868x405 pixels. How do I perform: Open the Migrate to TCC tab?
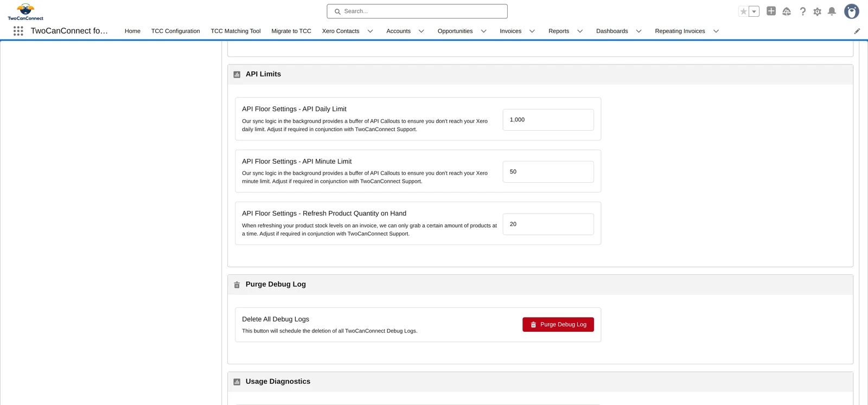coord(291,31)
